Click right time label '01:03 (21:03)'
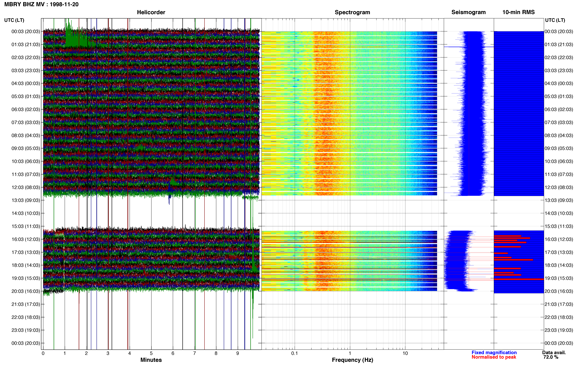Screen dimensions: 588x368 559,45
